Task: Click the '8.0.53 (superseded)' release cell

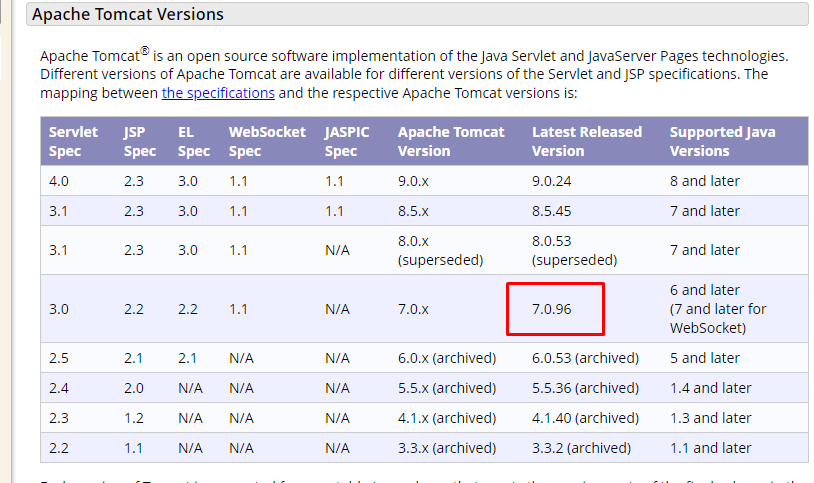Action: pos(574,250)
